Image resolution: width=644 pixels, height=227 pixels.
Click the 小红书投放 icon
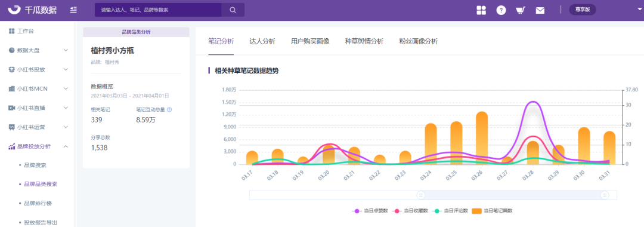tap(11, 69)
